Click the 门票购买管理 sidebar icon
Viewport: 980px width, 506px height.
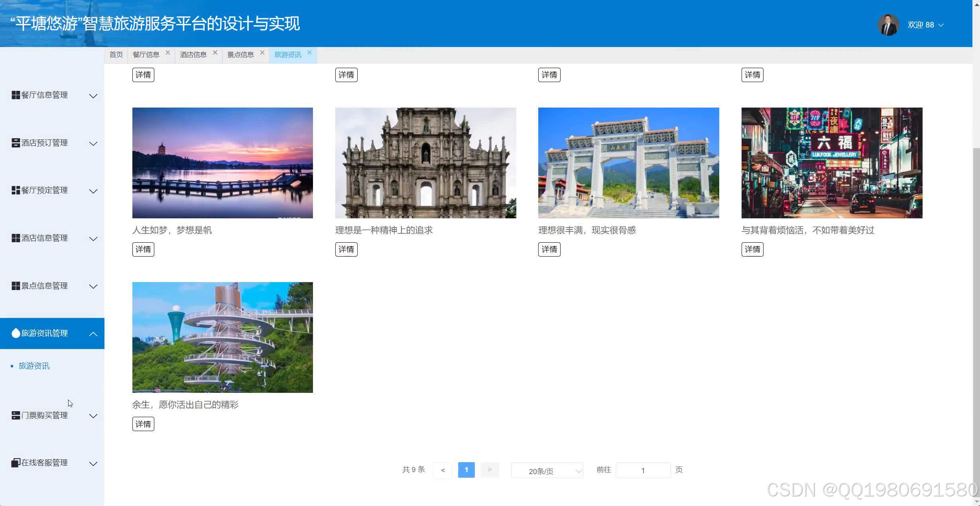[15, 415]
